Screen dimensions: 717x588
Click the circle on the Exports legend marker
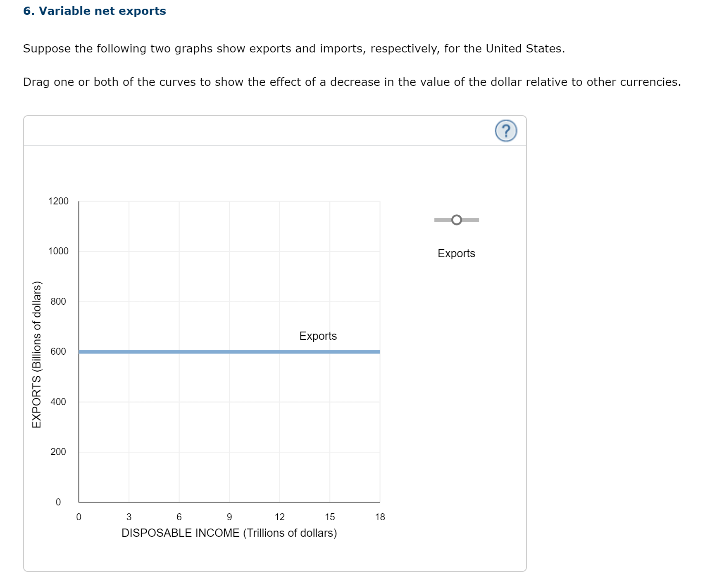(457, 220)
